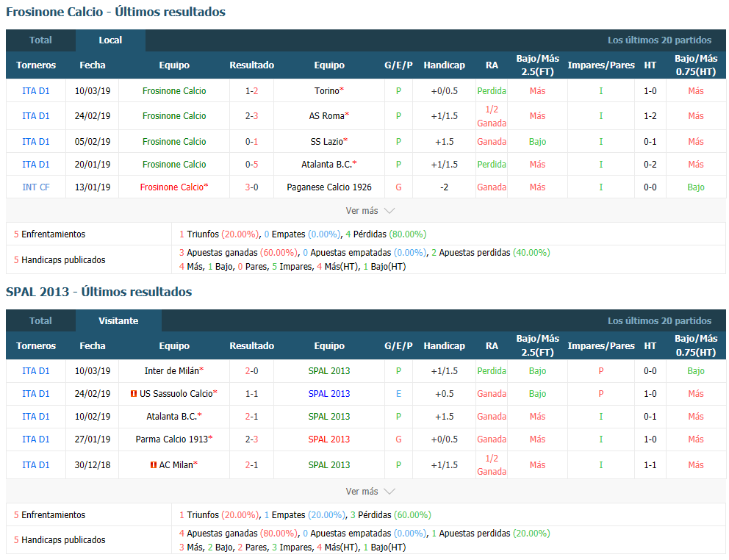This screenshot has width=729, height=560.
Task: Switch to the Total tab under SPAL 2013 results
Action: coord(40,321)
